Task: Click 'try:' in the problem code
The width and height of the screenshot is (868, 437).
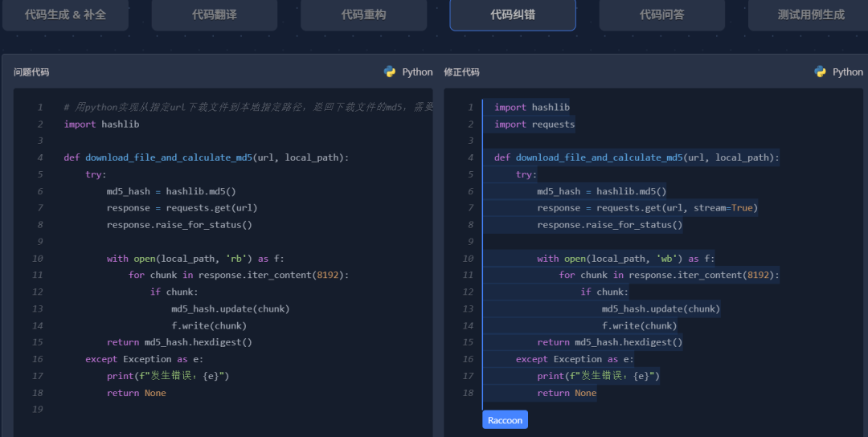Action: 96,174
